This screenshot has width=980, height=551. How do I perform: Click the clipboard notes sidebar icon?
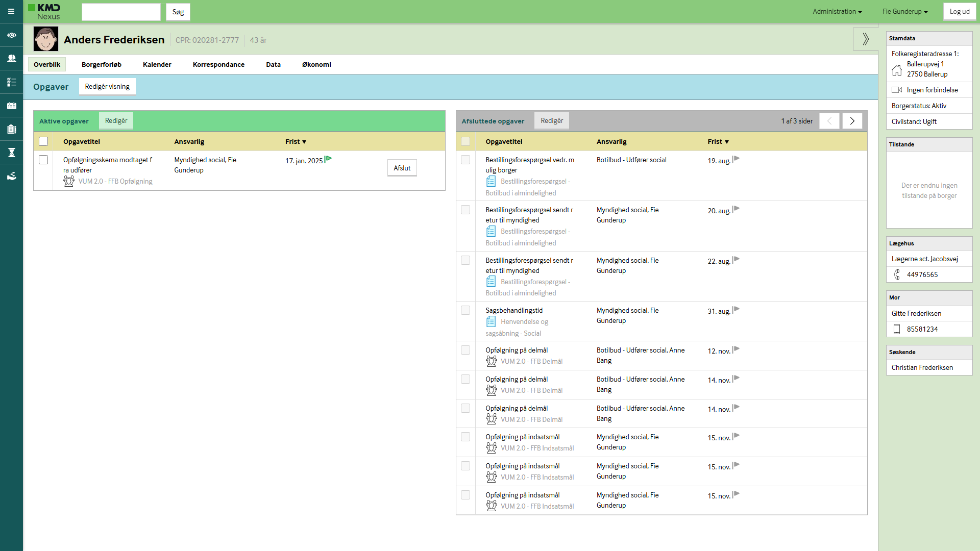11,129
